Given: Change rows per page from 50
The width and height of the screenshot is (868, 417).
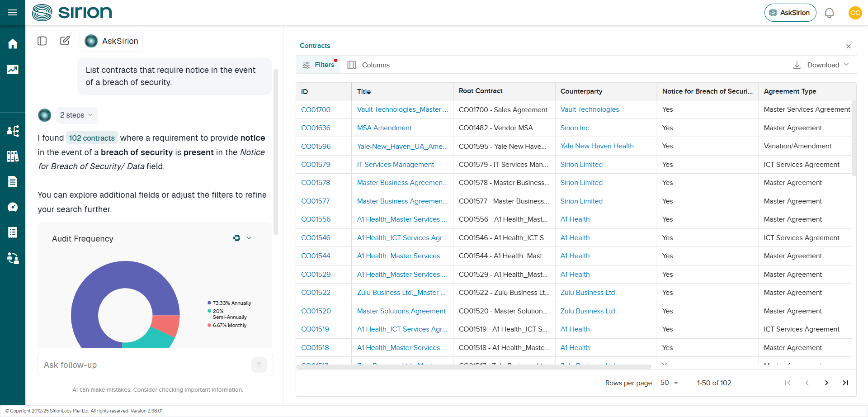Looking at the screenshot, I should pyautogui.click(x=669, y=383).
